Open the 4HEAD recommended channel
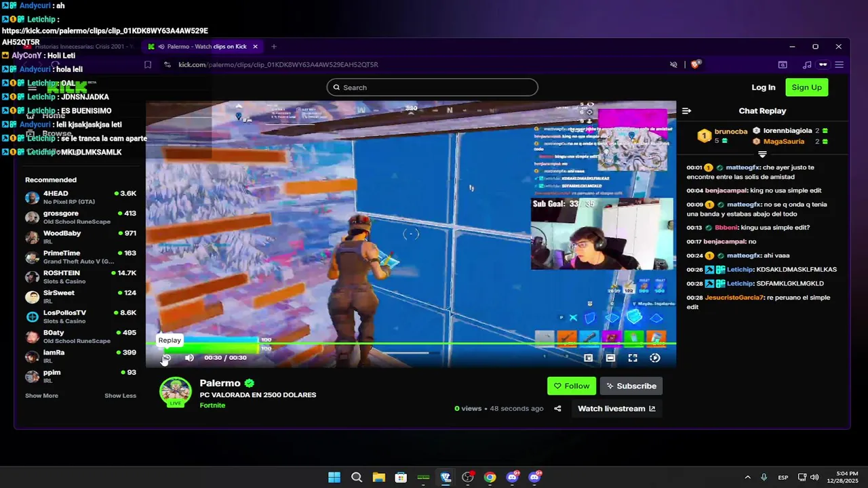The height and width of the screenshot is (488, 868). 81,197
